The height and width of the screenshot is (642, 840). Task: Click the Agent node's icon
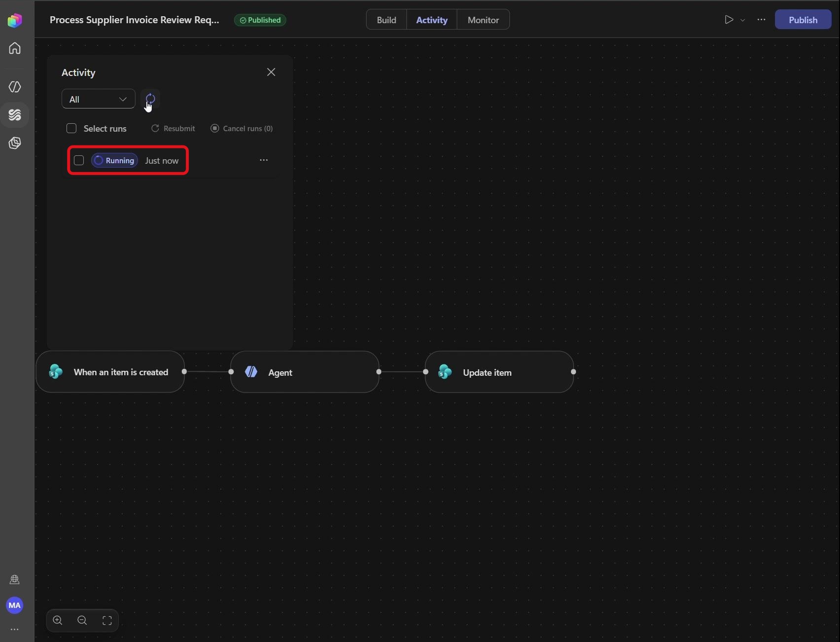click(251, 372)
